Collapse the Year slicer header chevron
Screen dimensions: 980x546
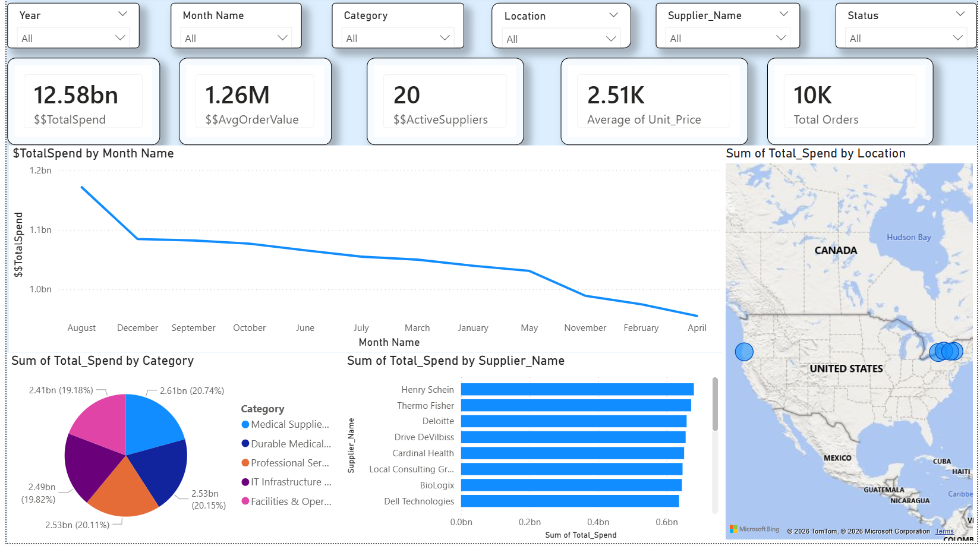pyautogui.click(x=122, y=14)
